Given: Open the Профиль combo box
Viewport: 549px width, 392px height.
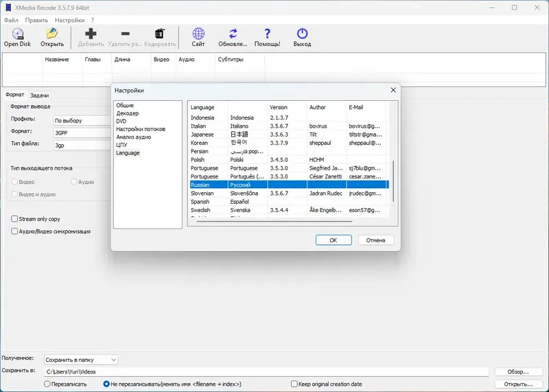Looking at the screenshot, I should pos(82,121).
